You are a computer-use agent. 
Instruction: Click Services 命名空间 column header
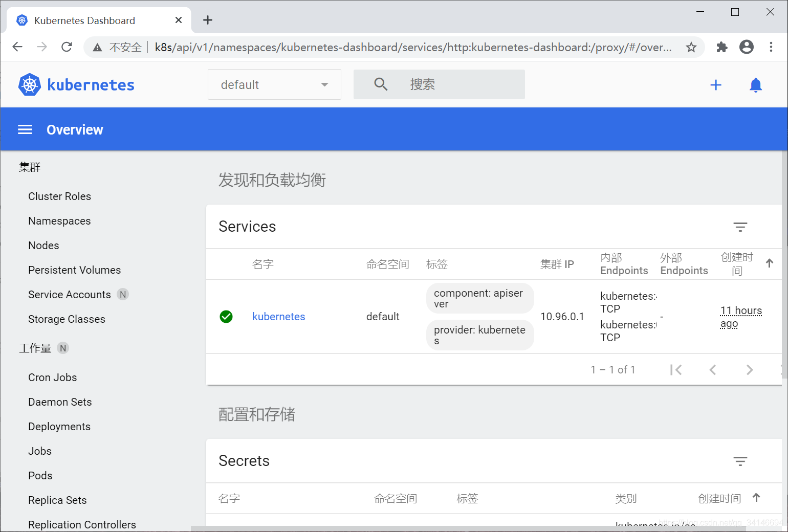(x=387, y=264)
